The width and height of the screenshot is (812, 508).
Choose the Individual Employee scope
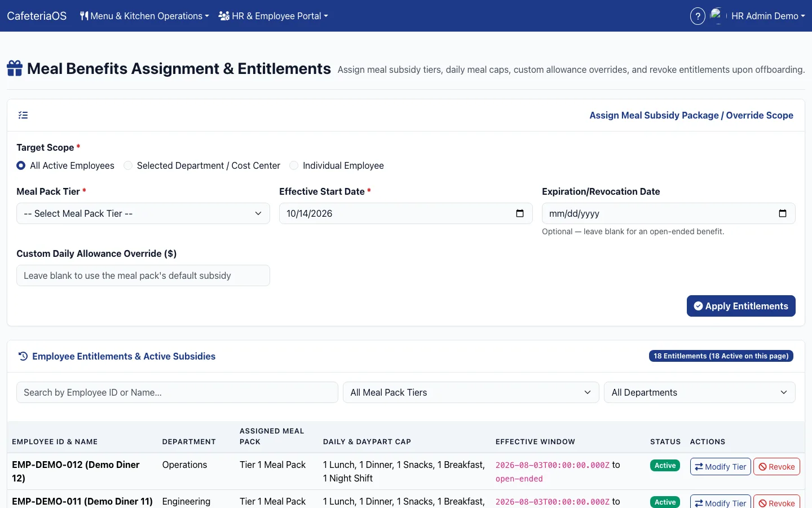(x=294, y=165)
